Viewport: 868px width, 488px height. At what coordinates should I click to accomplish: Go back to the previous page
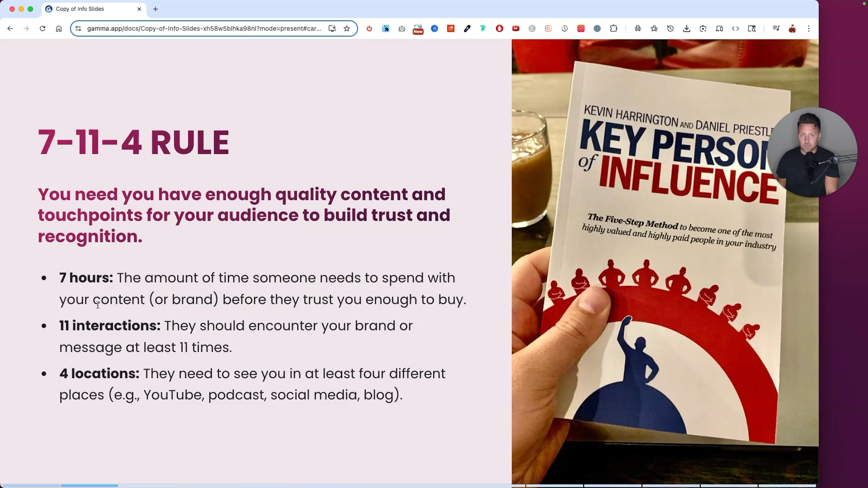click(x=10, y=28)
